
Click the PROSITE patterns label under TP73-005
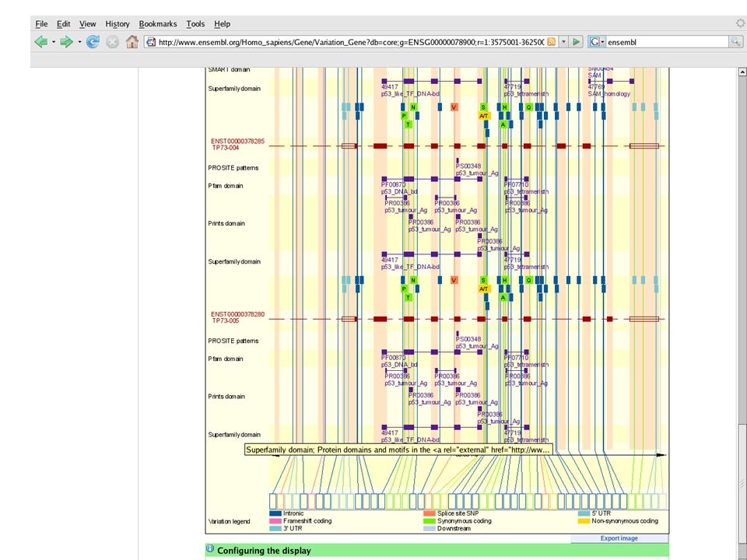(x=233, y=341)
